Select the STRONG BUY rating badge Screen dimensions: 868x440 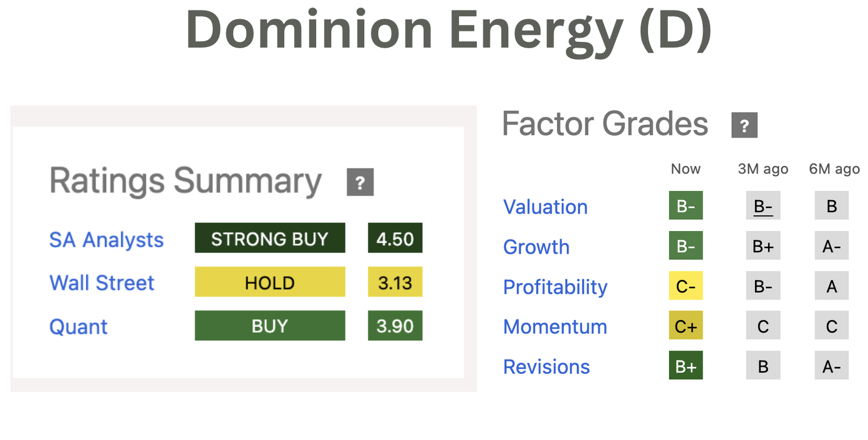pos(270,238)
